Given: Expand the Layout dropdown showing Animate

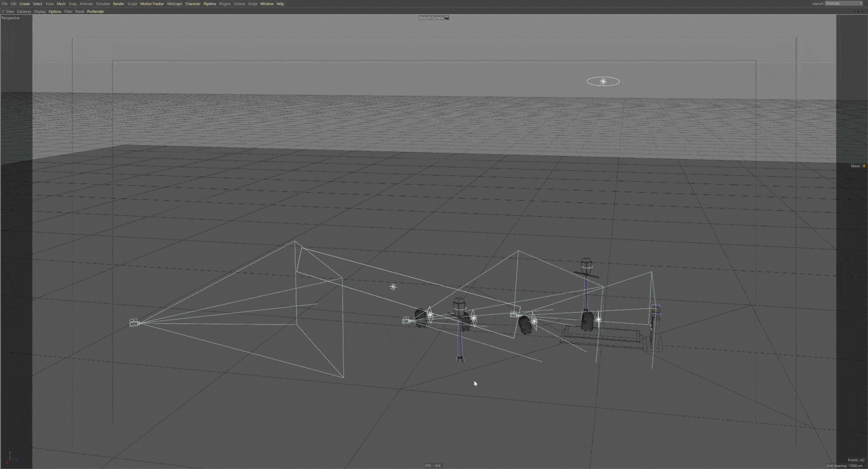Looking at the screenshot, I should 843,3.
